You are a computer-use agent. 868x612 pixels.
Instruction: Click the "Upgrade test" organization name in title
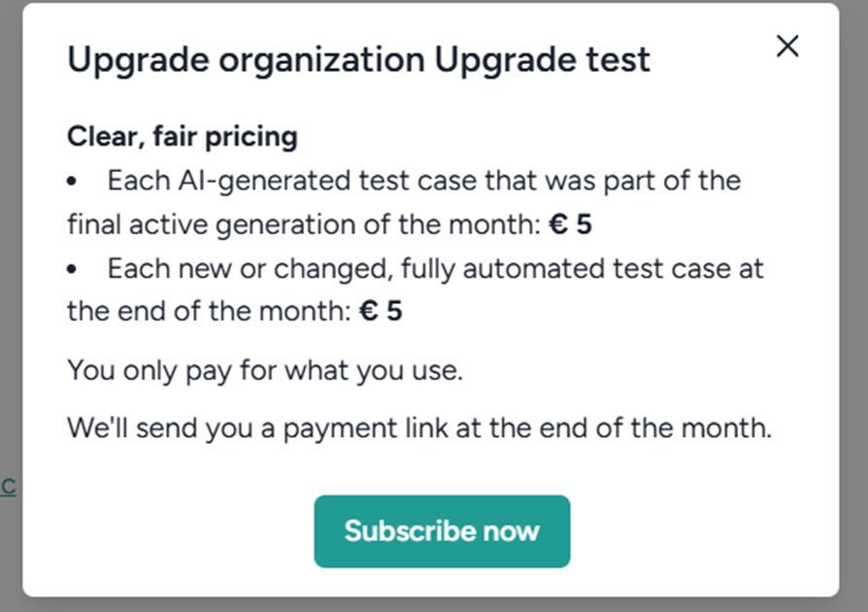542,60
